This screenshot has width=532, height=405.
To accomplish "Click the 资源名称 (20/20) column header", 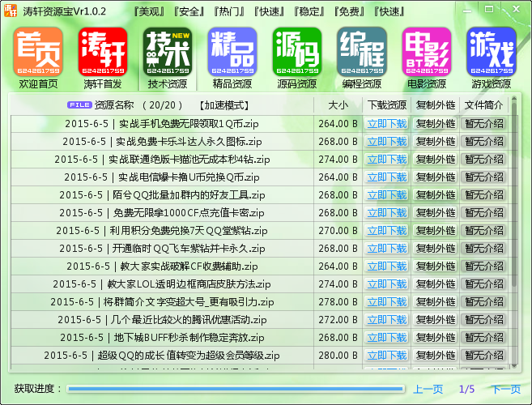I will pyautogui.click(x=138, y=105).
